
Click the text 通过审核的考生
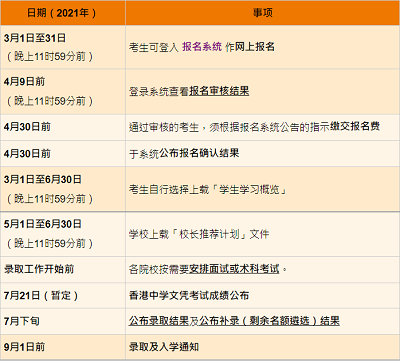[x=164, y=127]
